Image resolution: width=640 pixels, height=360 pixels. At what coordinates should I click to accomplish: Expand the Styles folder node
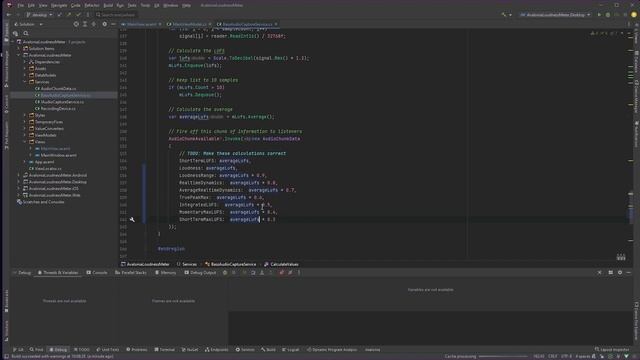pos(25,116)
